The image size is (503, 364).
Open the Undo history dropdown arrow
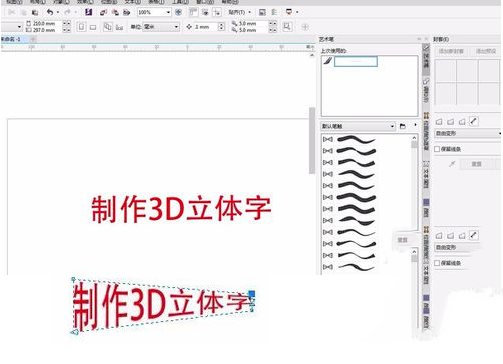point(58,12)
